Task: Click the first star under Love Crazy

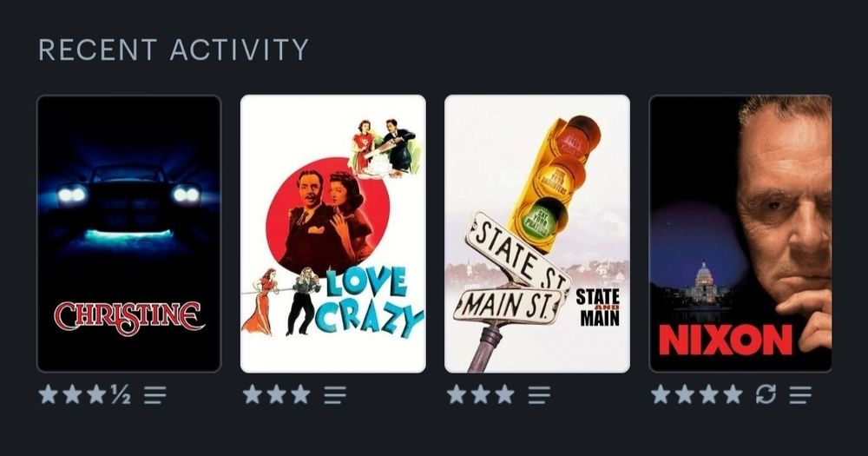Action: pos(252,394)
